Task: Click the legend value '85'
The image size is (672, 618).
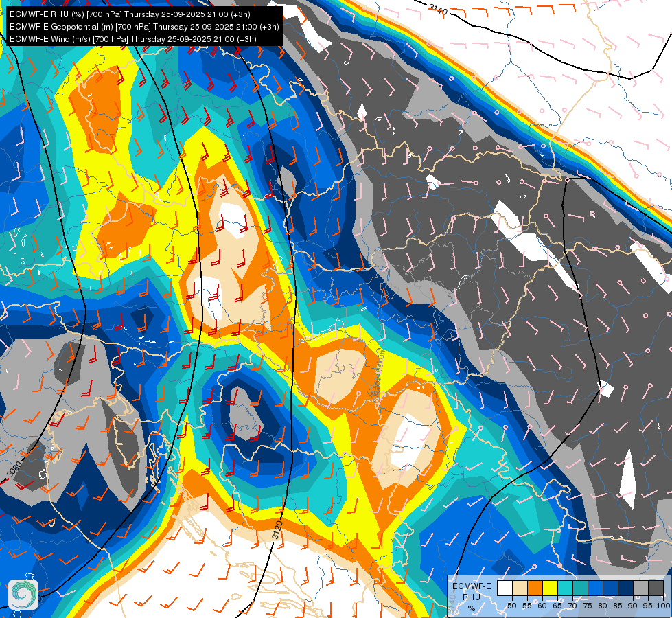Action: (618, 606)
